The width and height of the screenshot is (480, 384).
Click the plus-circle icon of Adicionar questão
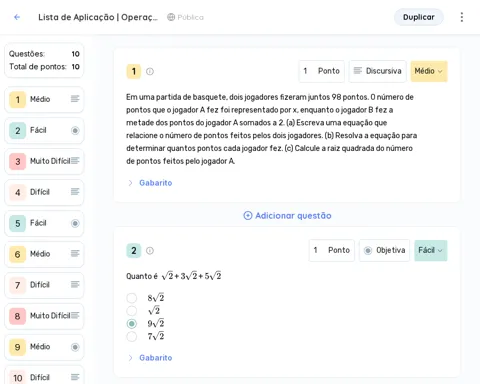click(x=248, y=216)
